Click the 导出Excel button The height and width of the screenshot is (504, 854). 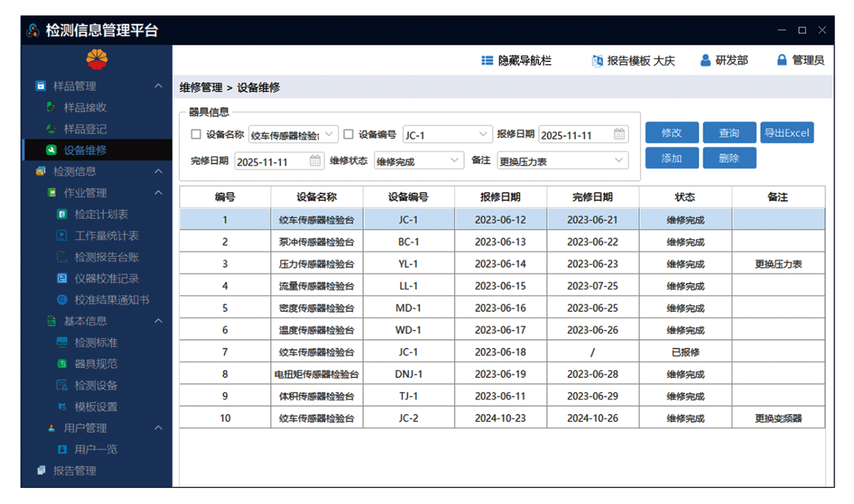(787, 133)
